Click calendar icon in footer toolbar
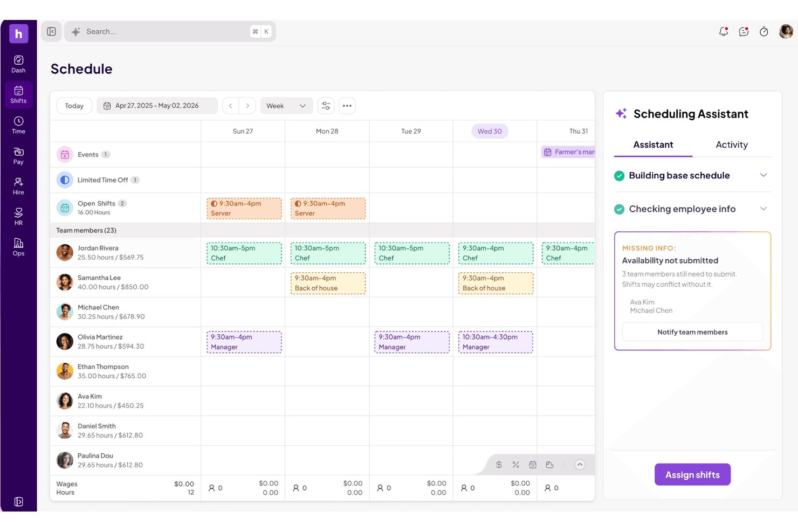Viewport: 798px width, 532px height. click(533, 465)
